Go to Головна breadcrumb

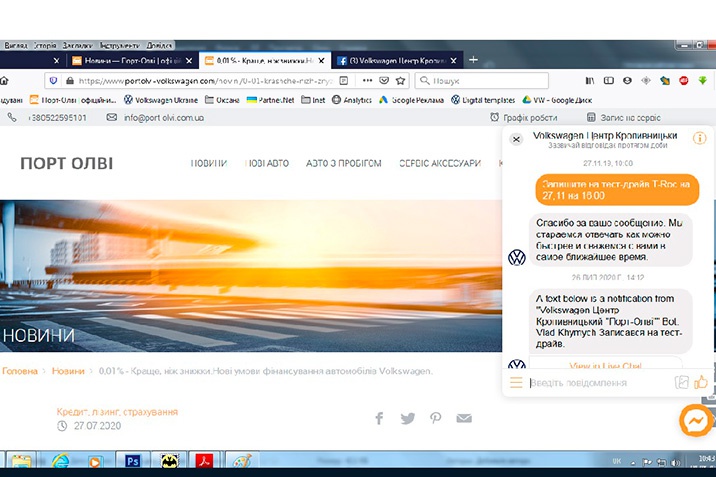point(20,371)
